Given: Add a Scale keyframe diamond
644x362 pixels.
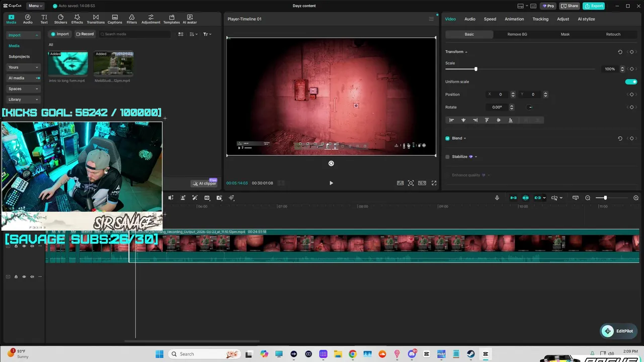Looking at the screenshot, I should click(x=631, y=69).
